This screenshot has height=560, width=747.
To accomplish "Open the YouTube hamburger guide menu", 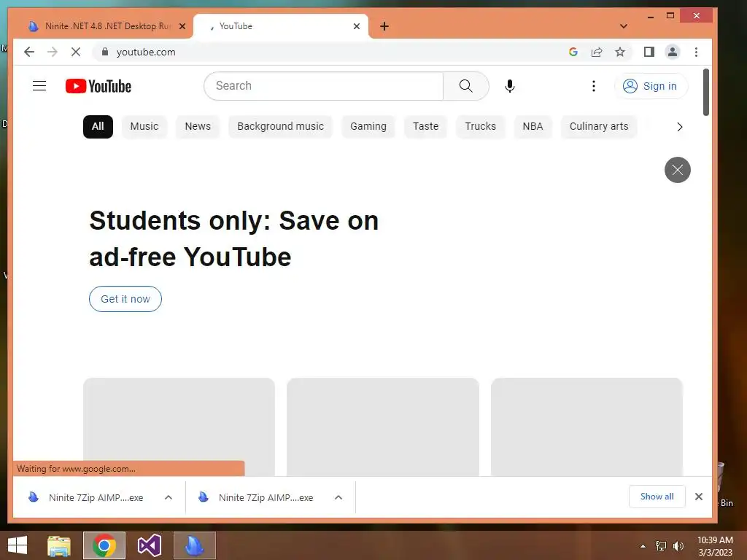I will (39, 86).
